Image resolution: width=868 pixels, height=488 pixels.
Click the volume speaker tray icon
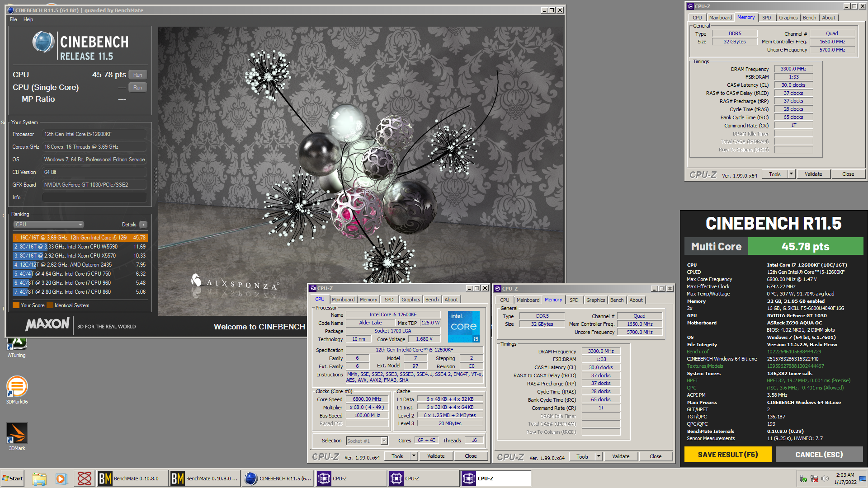click(825, 479)
